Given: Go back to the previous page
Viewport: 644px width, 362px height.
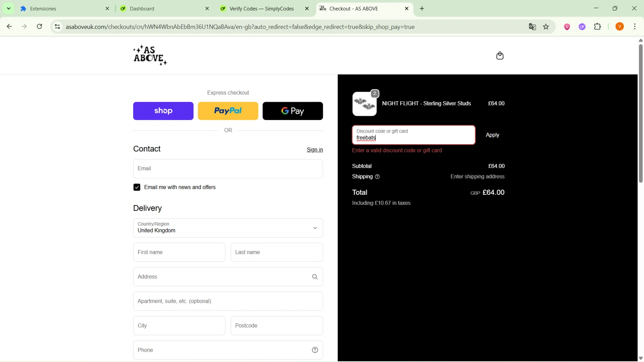Looking at the screenshot, I should coord(9,27).
